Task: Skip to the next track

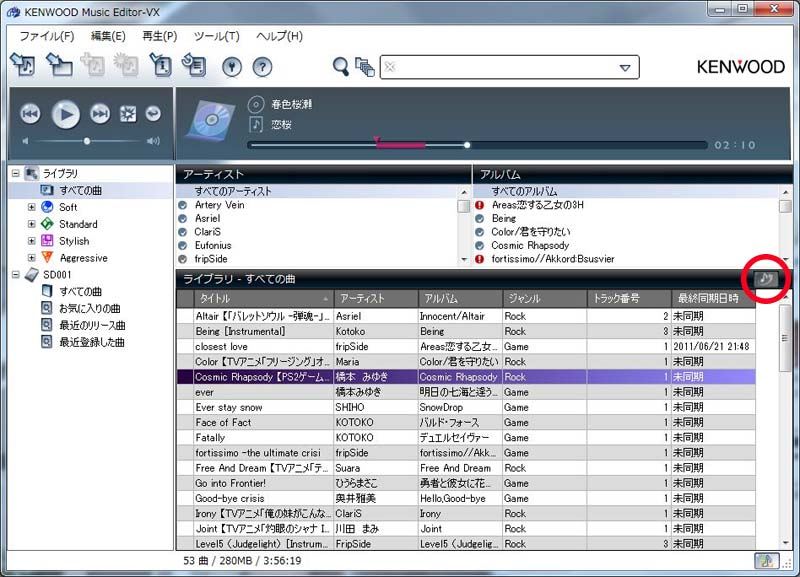Action: (x=100, y=114)
